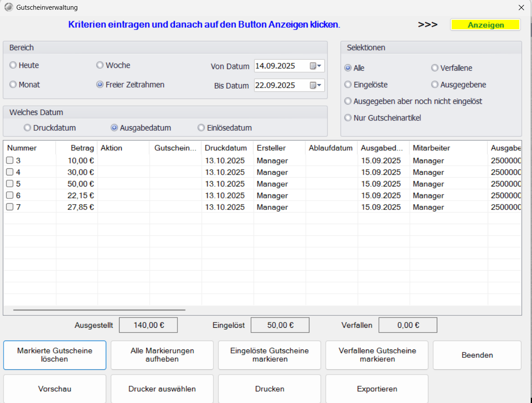Viewport: 532px width, 403px height.
Task: Click the 10,00 € amount cell
Action: [x=77, y=160]
